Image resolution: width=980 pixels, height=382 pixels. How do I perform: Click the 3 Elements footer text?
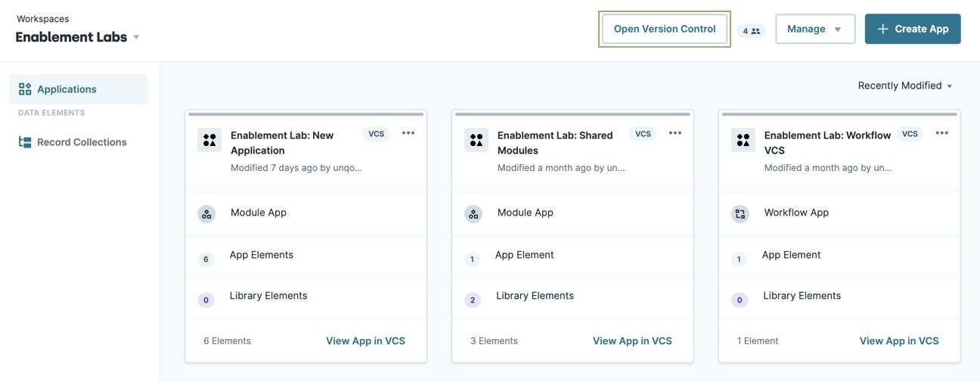tap(494, 341)
